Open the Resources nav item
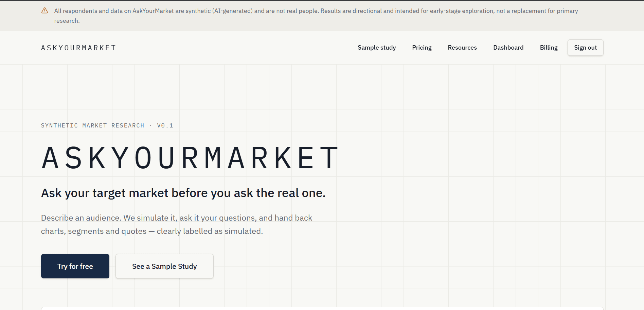The height and width of the screenshot is (310, 644). [x=462, y=48]
